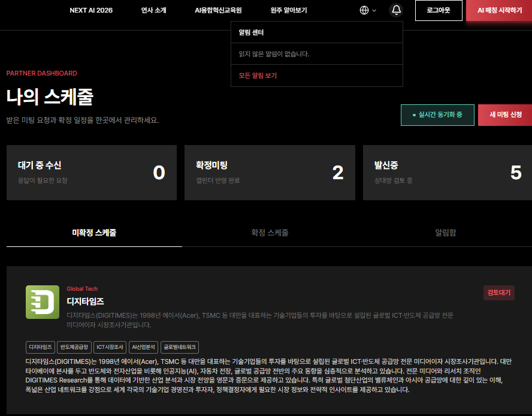Switch to the 알림함 tab
Screen dimensions: 532x416
click(445, 233)
